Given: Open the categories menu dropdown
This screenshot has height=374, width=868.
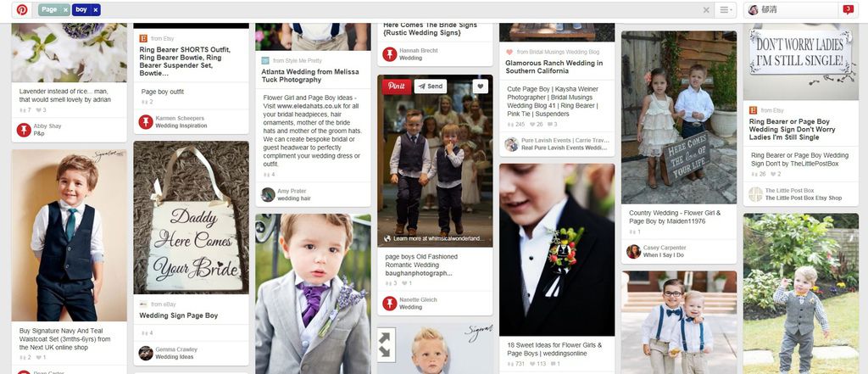Looking at the screenshot, I should [x=726, y=10].
